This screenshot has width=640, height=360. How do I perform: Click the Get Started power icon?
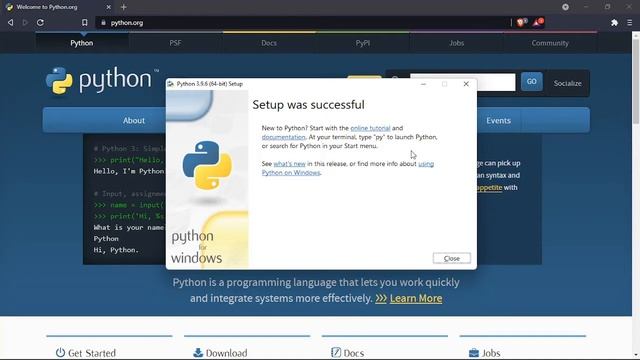click(60, 352)
